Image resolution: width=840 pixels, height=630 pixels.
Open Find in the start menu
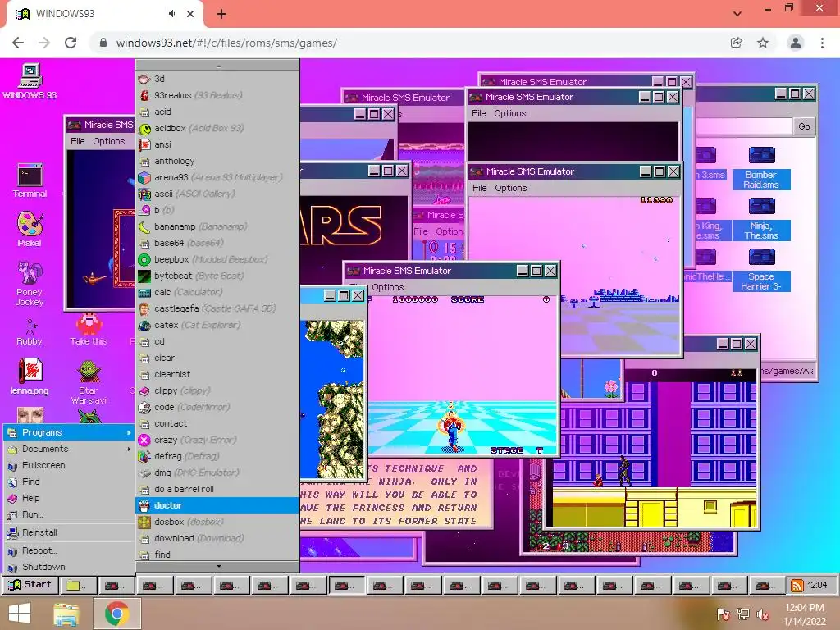pyautogui.click(x=69, y=482)
